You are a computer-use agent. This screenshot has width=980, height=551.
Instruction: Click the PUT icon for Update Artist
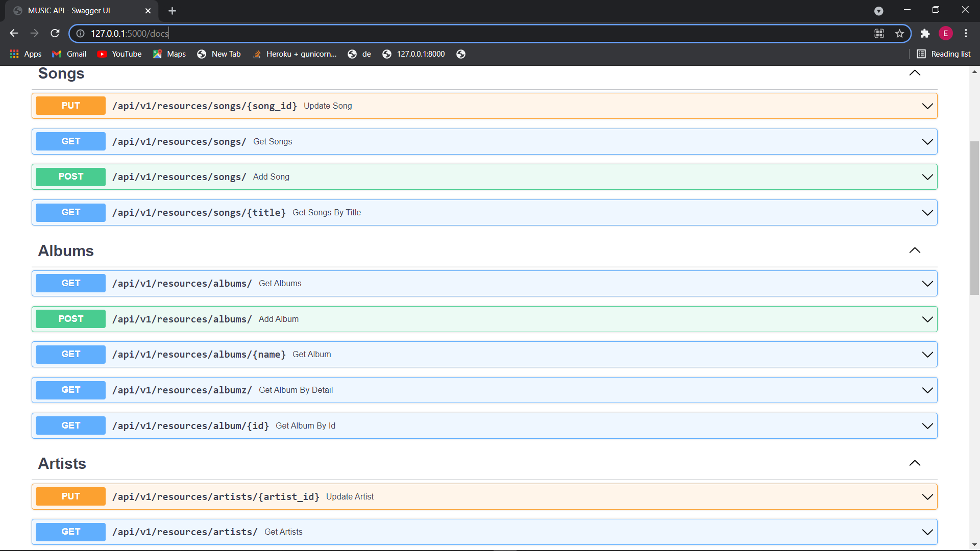coord(70,496)
